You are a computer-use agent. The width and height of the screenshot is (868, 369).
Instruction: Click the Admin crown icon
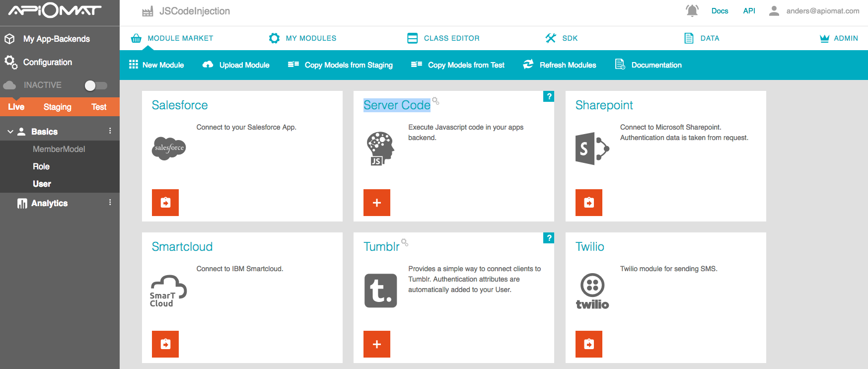[824, 38]
